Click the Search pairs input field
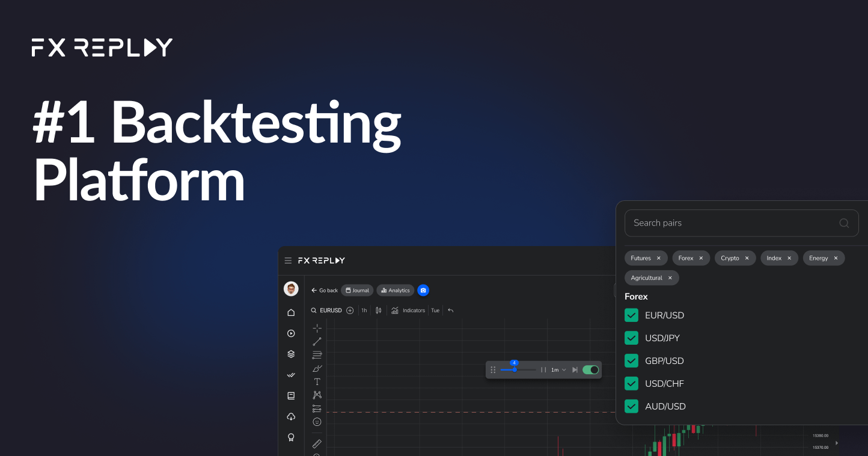Viewport: 868px width, 456px height. [733, 223]
